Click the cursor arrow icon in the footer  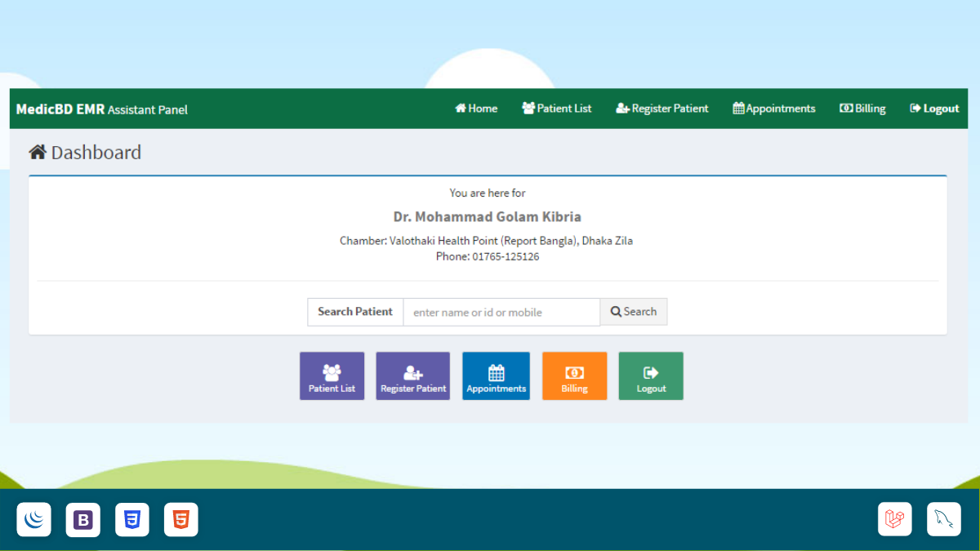click(x=943, y=519)
